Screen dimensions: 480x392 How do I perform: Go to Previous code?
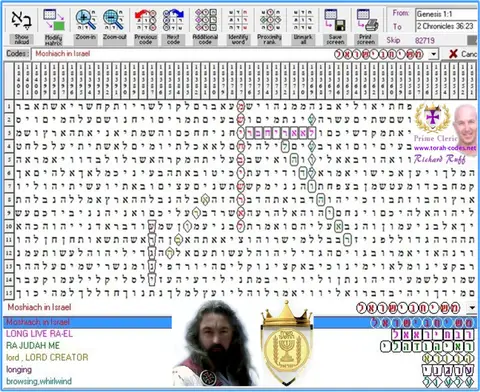point(145,20)
